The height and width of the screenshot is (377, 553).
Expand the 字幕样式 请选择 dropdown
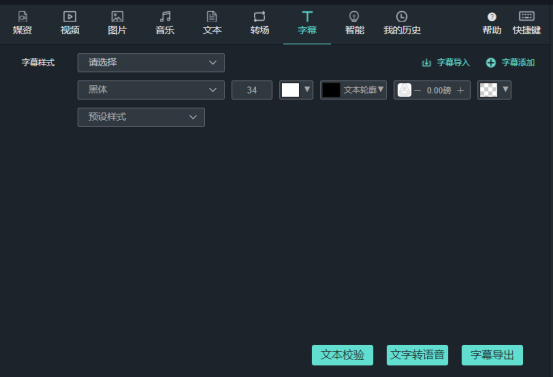coord(151,62)
